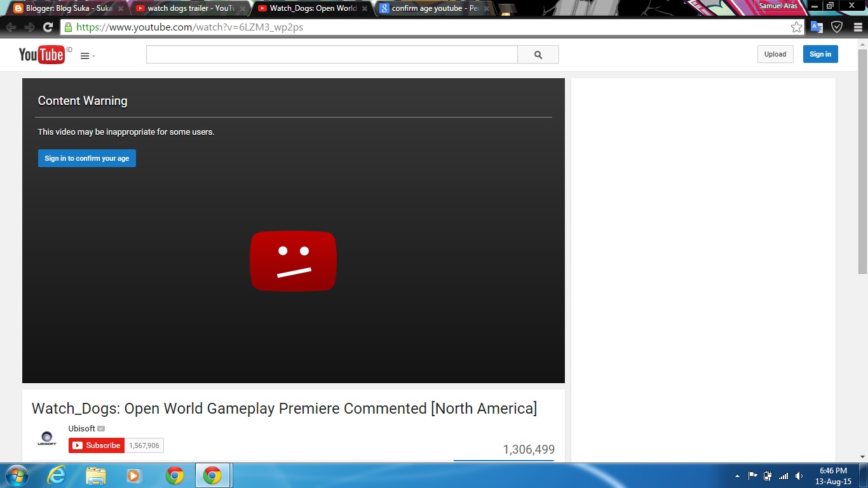Go back in browser history

(11, 27)
